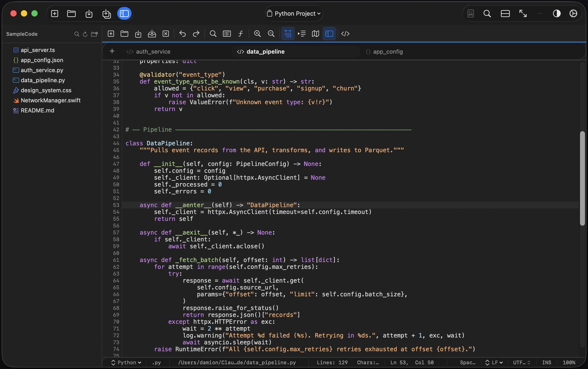Redo the last edit
Screen dimensions: 588x369
196,34
